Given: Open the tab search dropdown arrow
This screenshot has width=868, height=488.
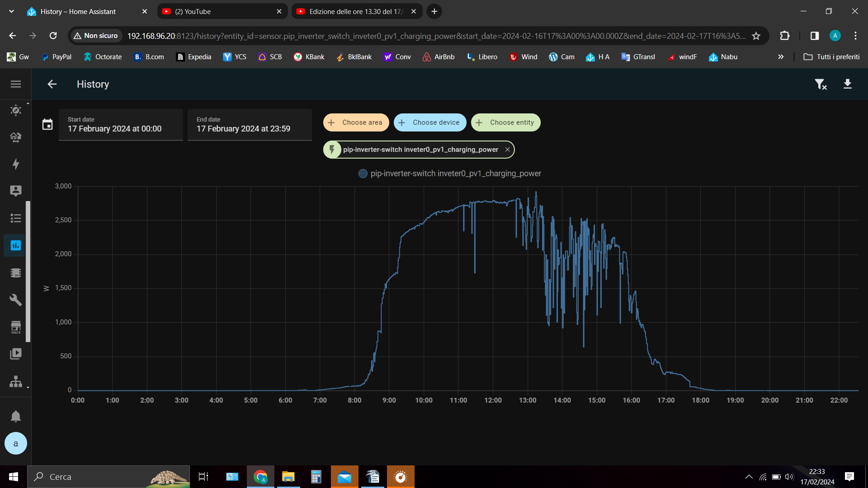Looking at the screenshot, I should [x=11, y=11].
